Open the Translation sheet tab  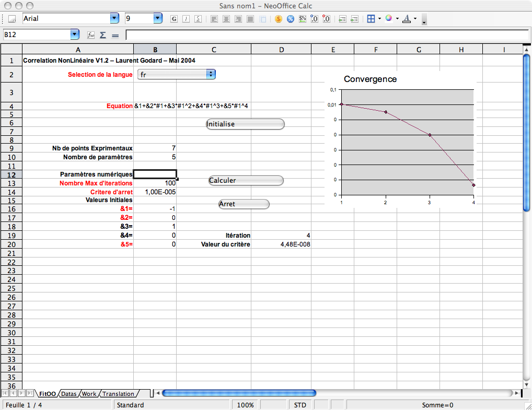tap(118, 394)
